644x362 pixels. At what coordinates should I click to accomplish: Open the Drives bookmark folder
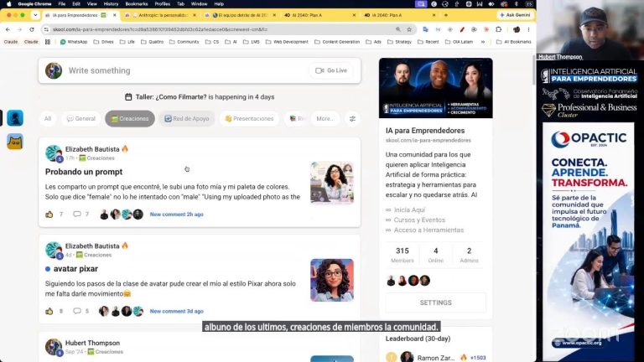pos(103,42)
